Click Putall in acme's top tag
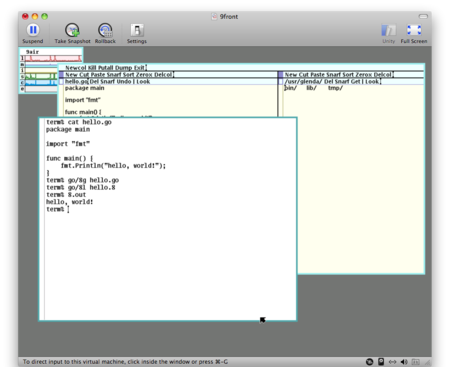450x367 pixels. tap(106, 68)
